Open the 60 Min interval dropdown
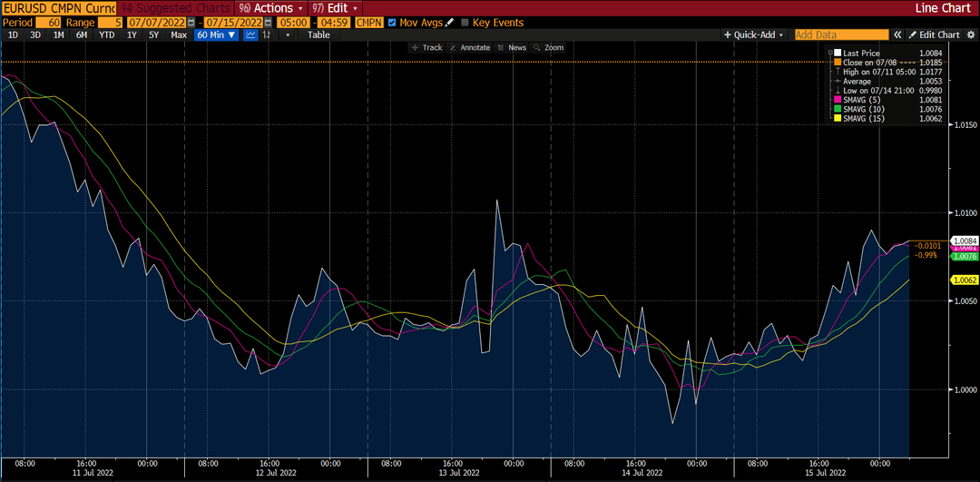This screenshot has width=980, height=482. tap(217, 35)
